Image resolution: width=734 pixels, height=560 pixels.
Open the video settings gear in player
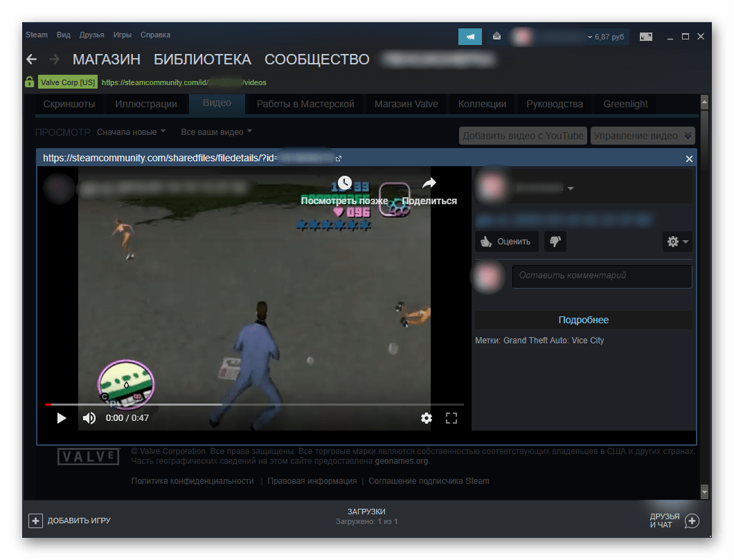tap(427, 418)
